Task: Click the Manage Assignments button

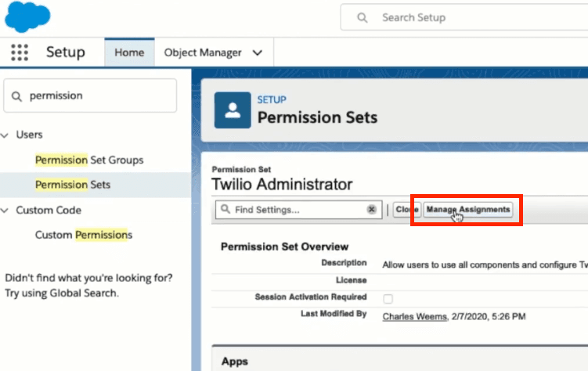Action: tap(468, 210)
